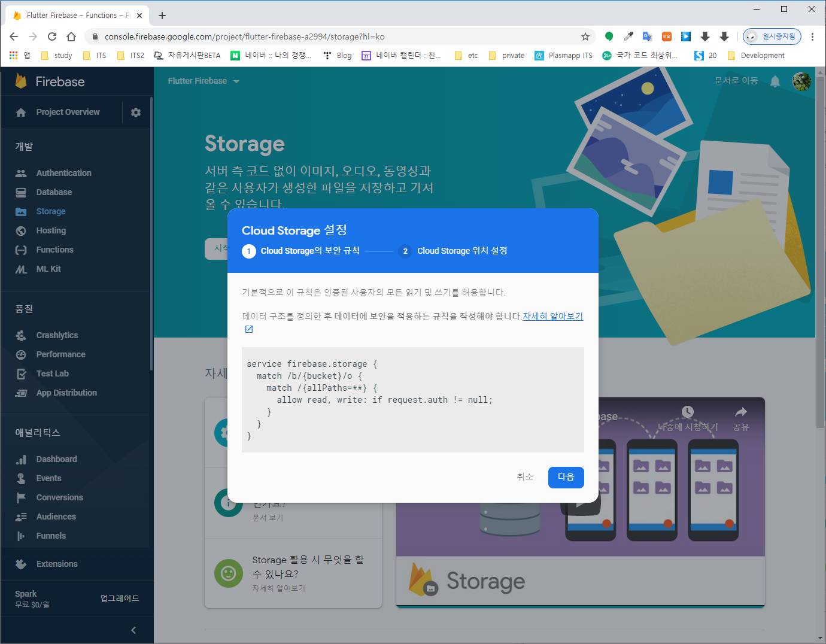
Task: Click the Events icon
Action: point(21,478)
